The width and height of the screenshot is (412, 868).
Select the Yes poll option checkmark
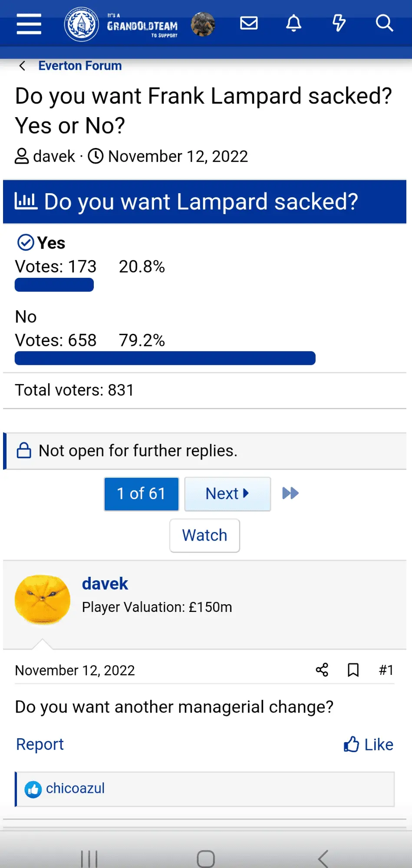26,243
